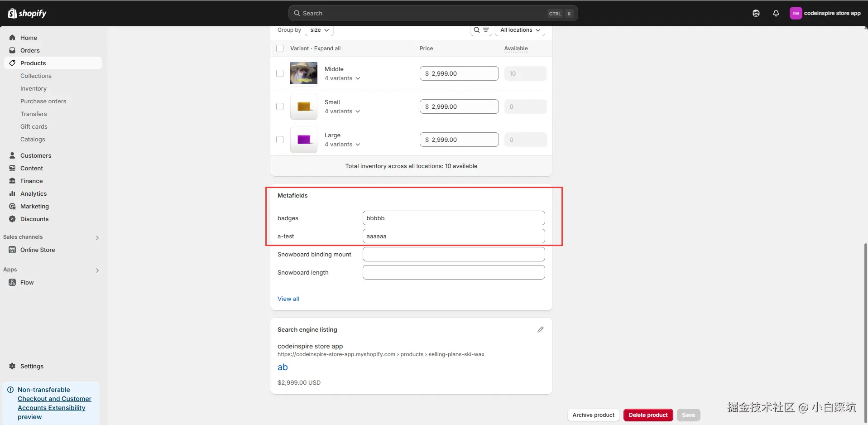Click the Analytics bar chart icon
868x425 pixels.
click(12, 193)
